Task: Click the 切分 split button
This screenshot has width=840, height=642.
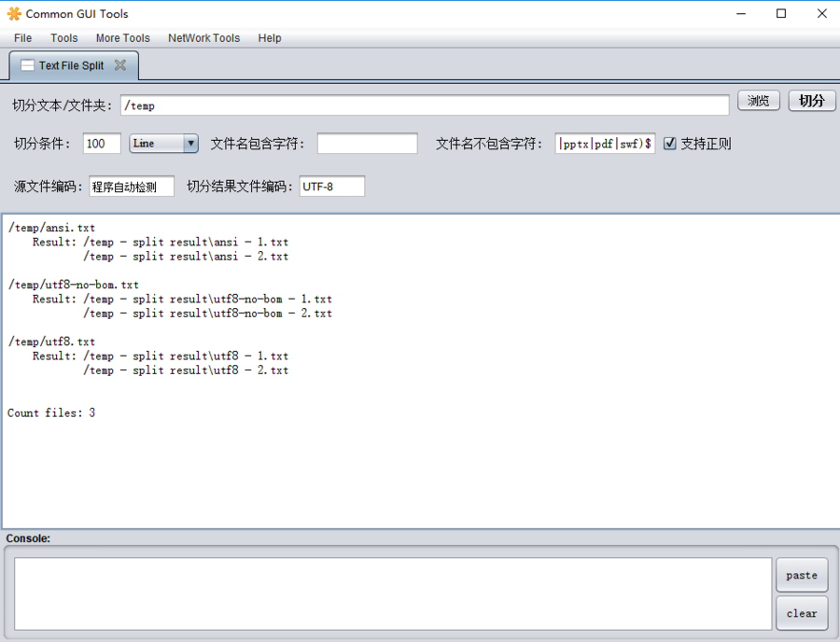Action: coord(812,101)
